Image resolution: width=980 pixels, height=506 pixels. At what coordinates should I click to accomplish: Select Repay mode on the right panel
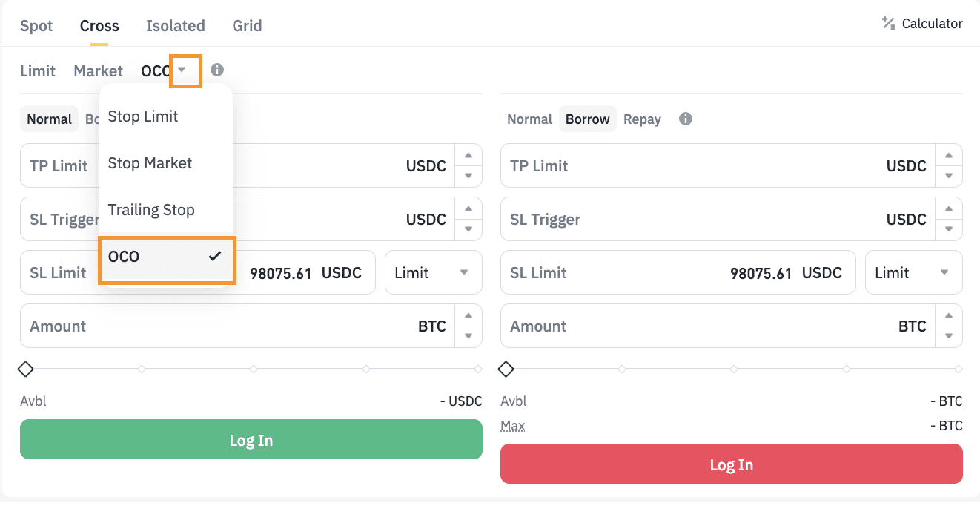(x=642, y=119)
